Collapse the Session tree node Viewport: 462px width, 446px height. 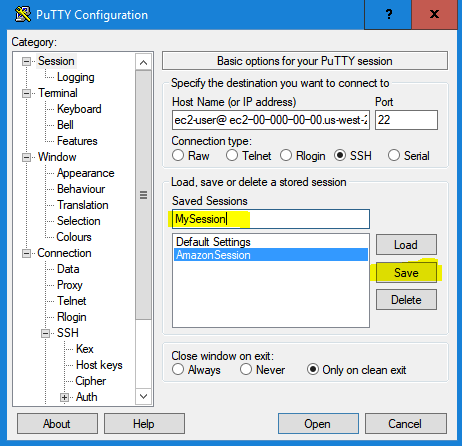[26, 61]
